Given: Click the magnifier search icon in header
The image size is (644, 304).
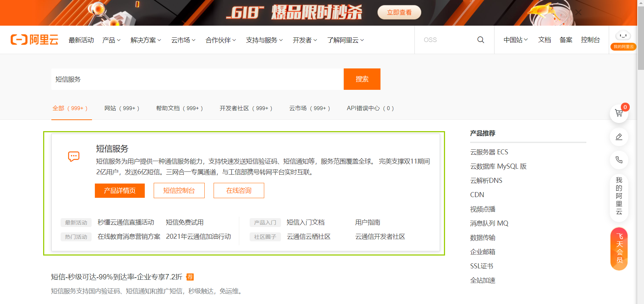Looking at the screenshot, I should tap(481, 40).
